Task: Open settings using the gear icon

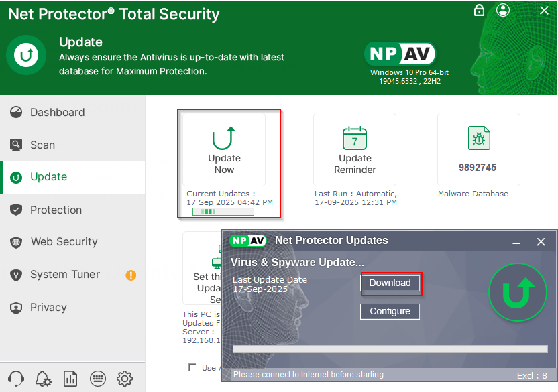Action: pos(125,378)
